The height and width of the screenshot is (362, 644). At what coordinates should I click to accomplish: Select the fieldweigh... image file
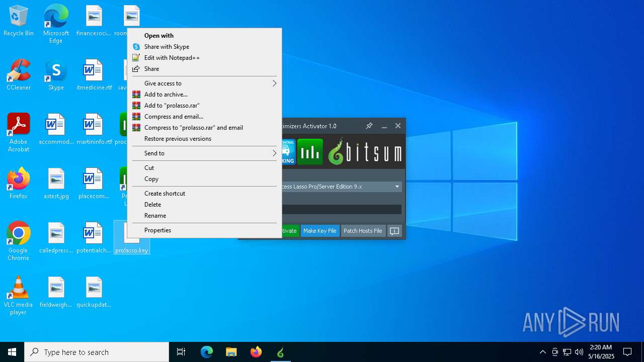[56, 293]
